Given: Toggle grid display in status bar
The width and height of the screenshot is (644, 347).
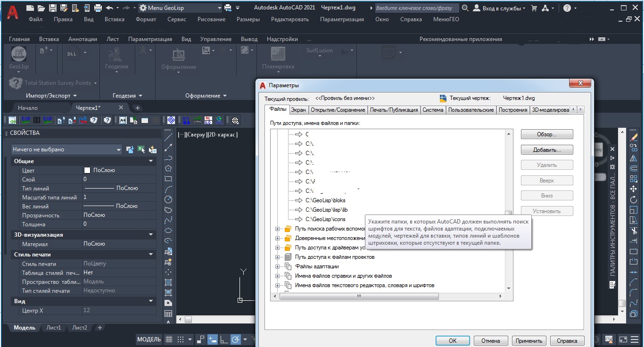Looking at the screenshot, I should point(169,339).
